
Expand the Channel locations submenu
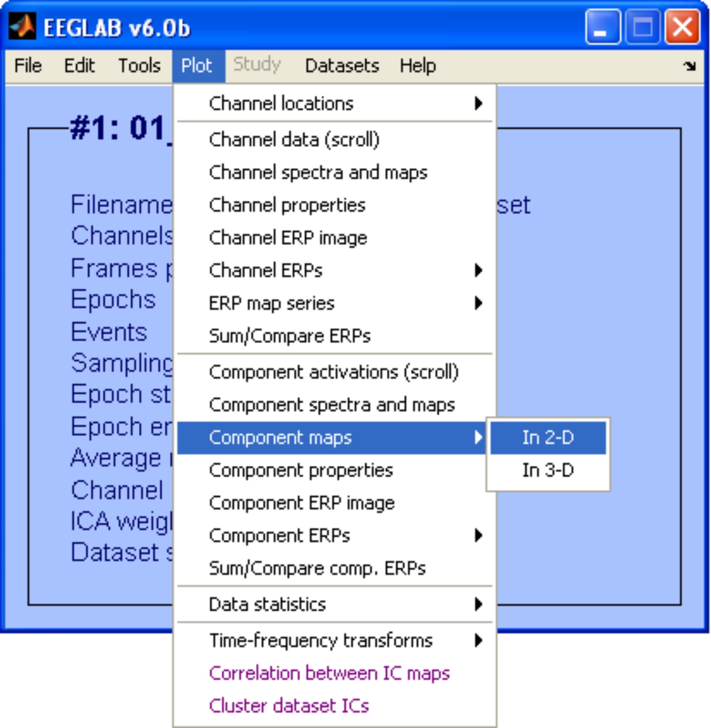334,103
